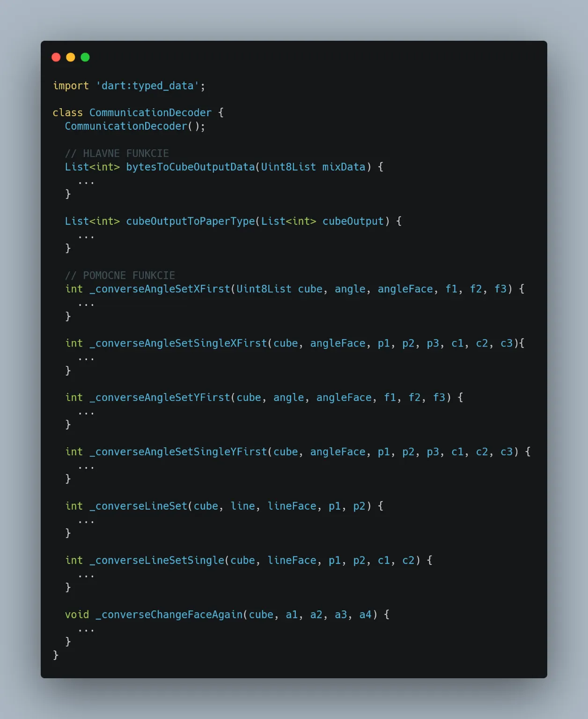Click the cubeOutputToPaperType function name
The width and height of the screenshot is (588, 719).
(x=190, y=222)
